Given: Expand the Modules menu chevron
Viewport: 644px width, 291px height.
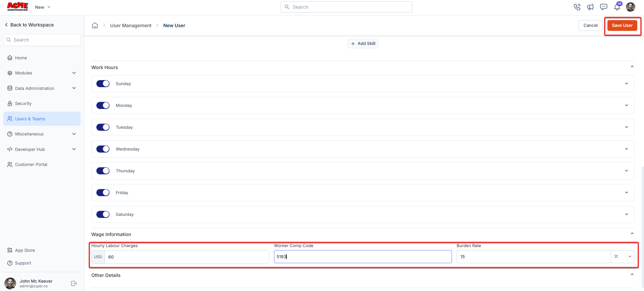Looking at the screenshot, I should 74,73.
